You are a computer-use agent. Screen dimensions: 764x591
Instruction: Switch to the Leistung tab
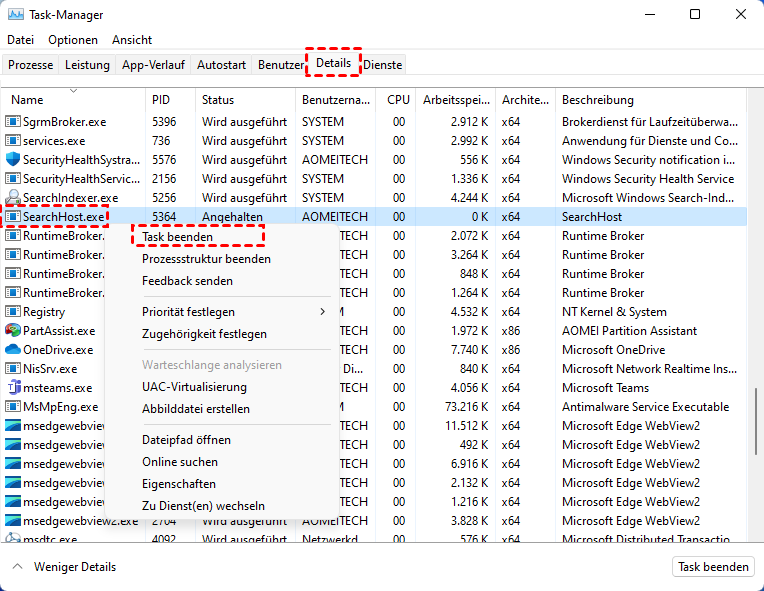click(88, 65)
